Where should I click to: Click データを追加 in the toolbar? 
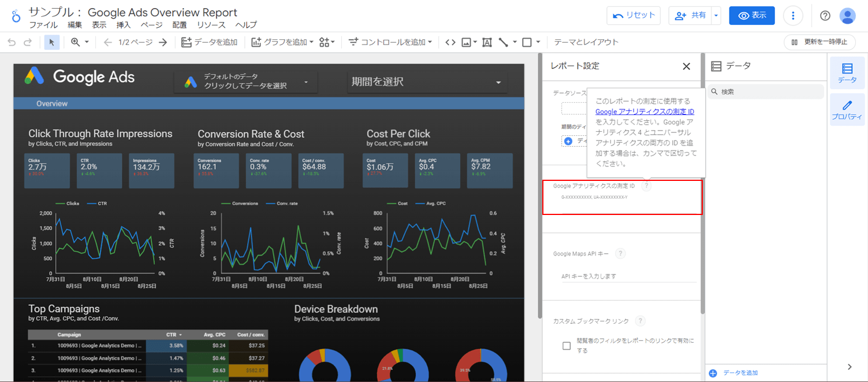click(210, 42)
